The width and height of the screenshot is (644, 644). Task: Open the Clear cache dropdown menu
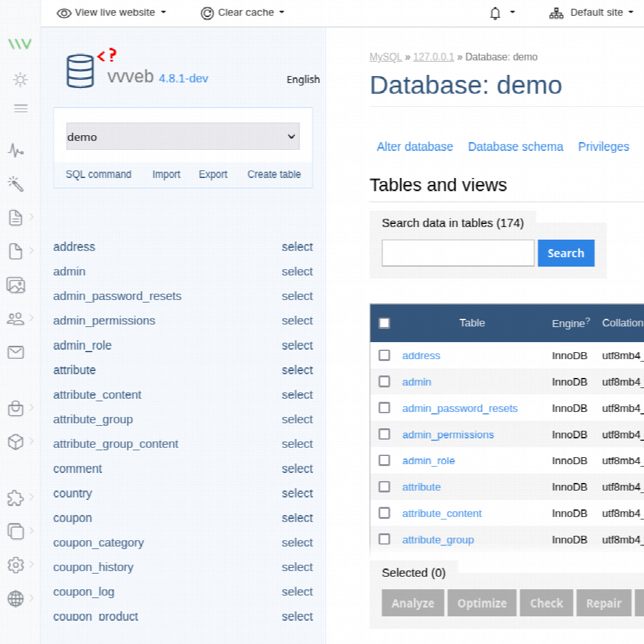[x=243, y=13]
